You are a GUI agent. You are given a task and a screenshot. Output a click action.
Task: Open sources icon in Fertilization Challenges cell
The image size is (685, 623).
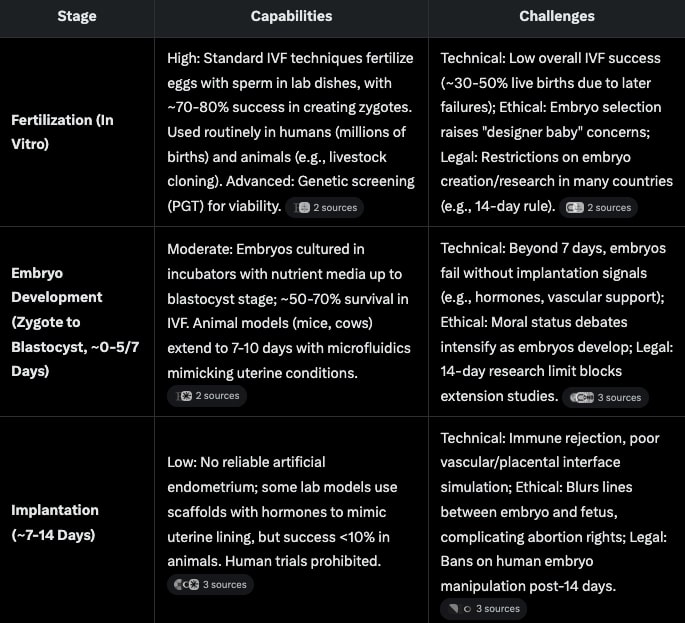[x=574, y=208]
